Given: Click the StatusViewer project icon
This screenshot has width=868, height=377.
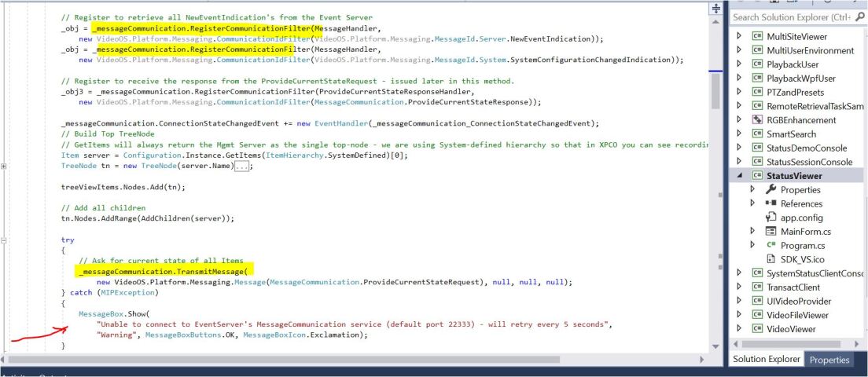Looking at the screenshot, I should (x=756, y=176).
